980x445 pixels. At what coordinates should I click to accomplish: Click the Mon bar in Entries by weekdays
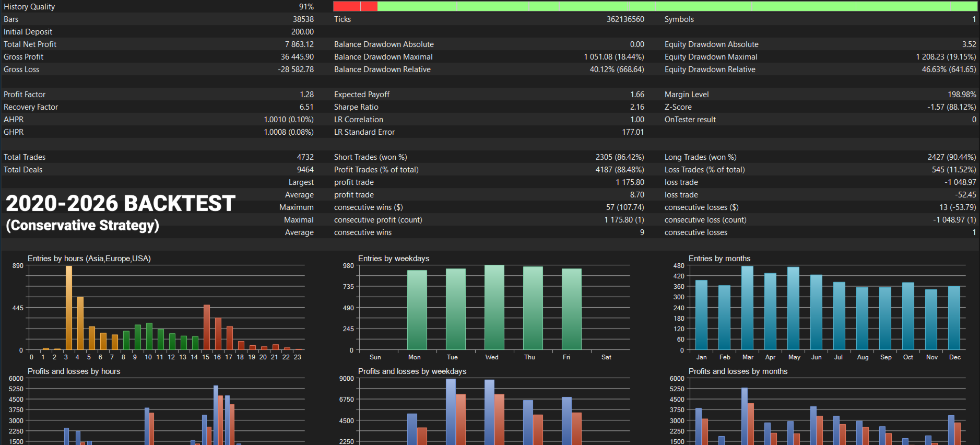417,310
